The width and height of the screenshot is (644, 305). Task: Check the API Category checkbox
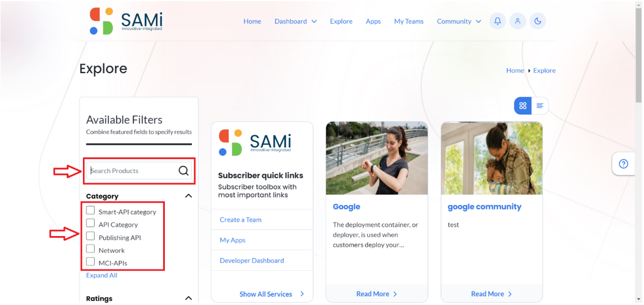click(90, 223)
